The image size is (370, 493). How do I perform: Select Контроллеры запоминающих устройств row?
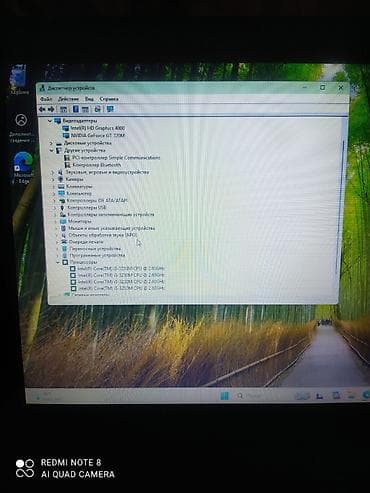coord(111,214)
